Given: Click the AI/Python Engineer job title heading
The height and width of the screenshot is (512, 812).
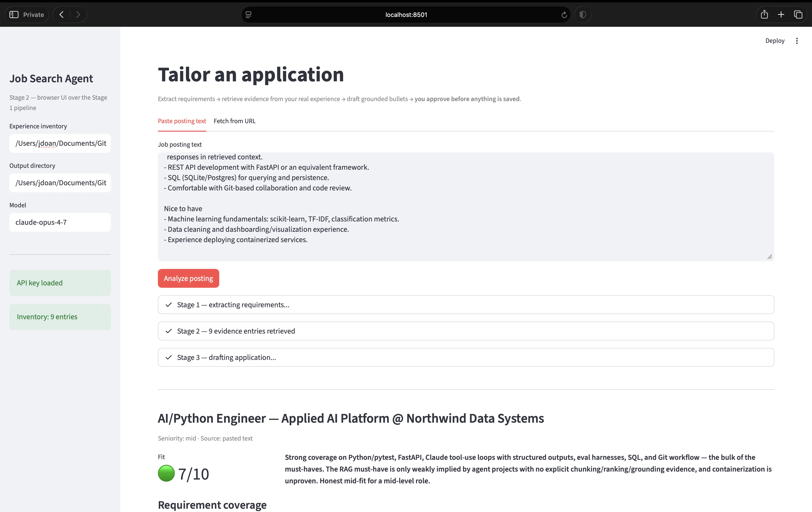Looking at the screenshot, I should (x=351, y=418).
